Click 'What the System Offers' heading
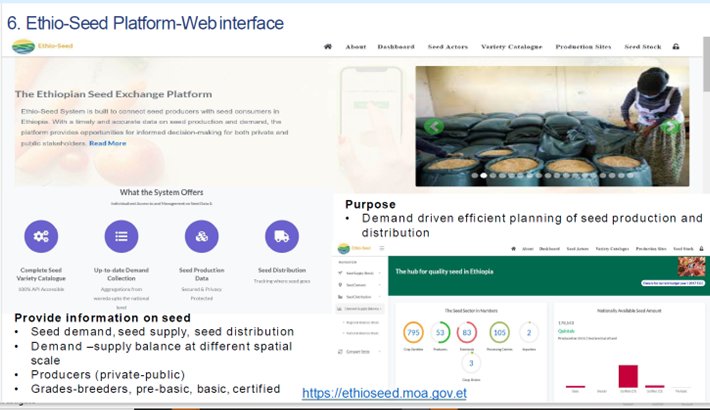 162,192
